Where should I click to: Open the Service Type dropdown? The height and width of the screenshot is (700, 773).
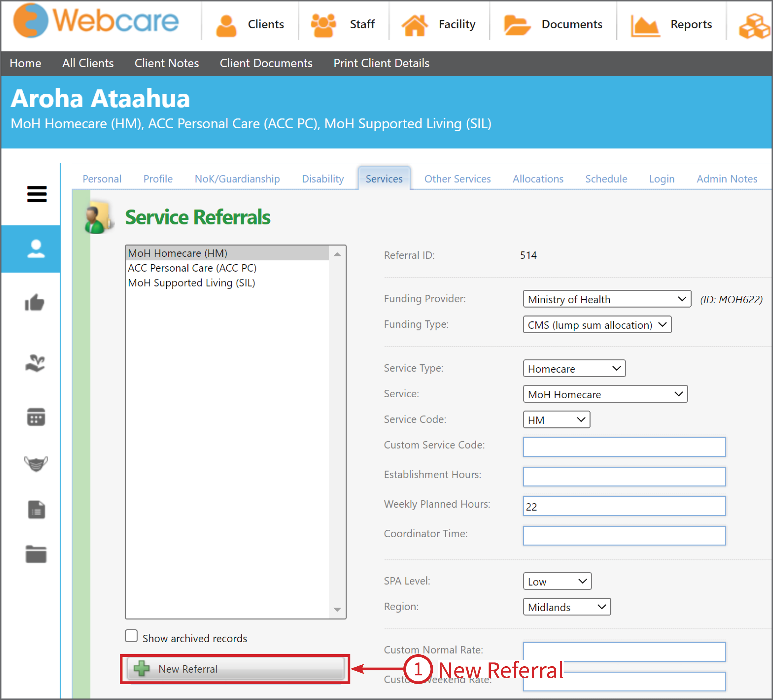tap(574, 368)
